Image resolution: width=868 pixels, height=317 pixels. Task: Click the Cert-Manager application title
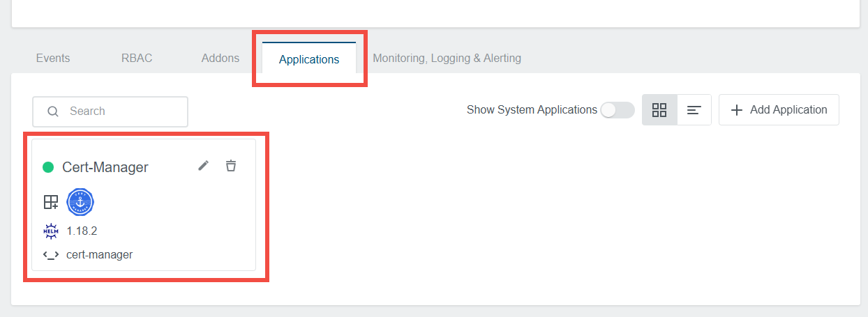[105, 167]
